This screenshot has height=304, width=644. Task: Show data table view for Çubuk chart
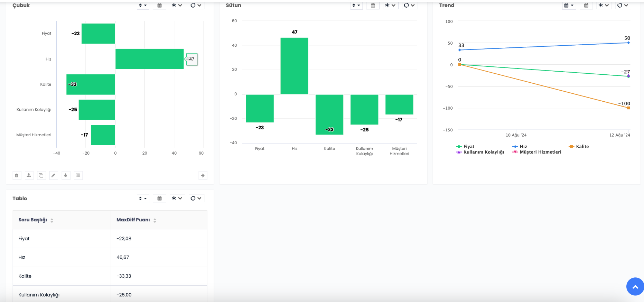pyautogui.click(x=78, y=175)
